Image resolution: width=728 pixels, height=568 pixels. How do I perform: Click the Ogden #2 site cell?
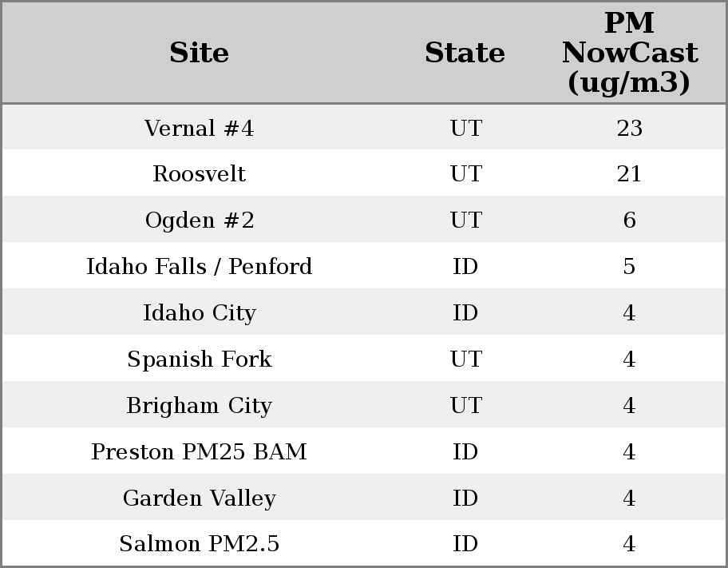(200, 220)
